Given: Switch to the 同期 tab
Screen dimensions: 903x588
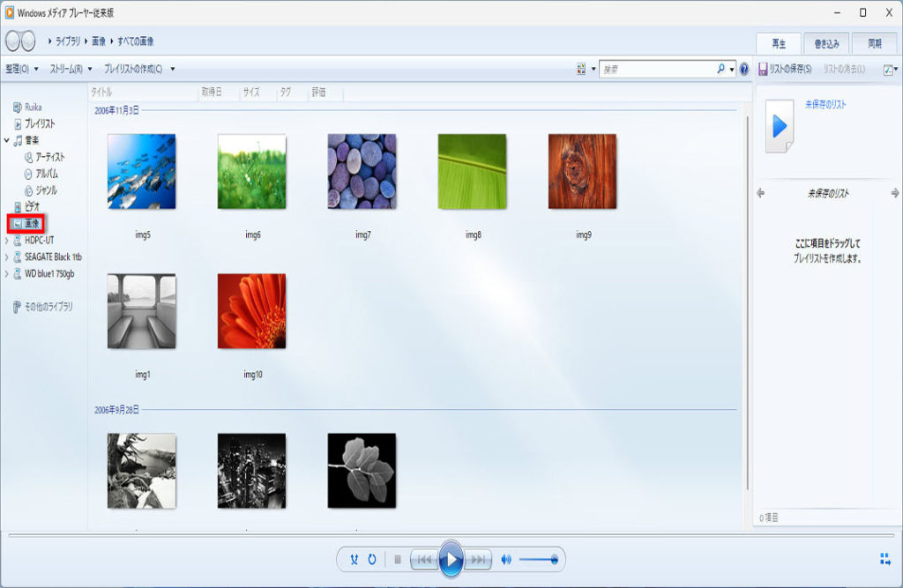Looking at the screenshot, I should tap(874, 43).
